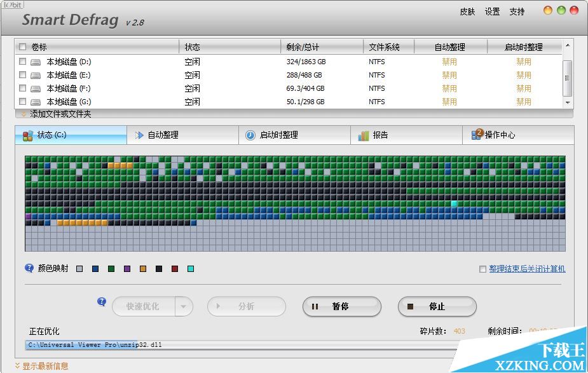Click the cyan block in disk map

tap(454, 203)
